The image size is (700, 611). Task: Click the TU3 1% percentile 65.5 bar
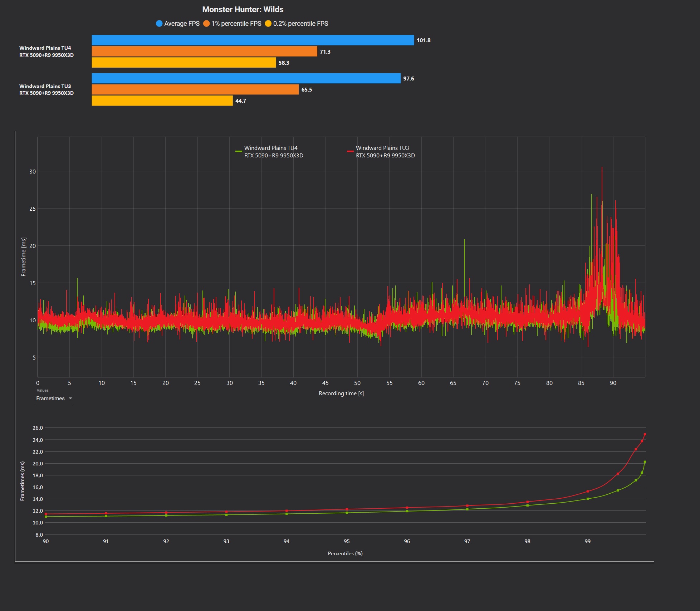coord(195,89)
